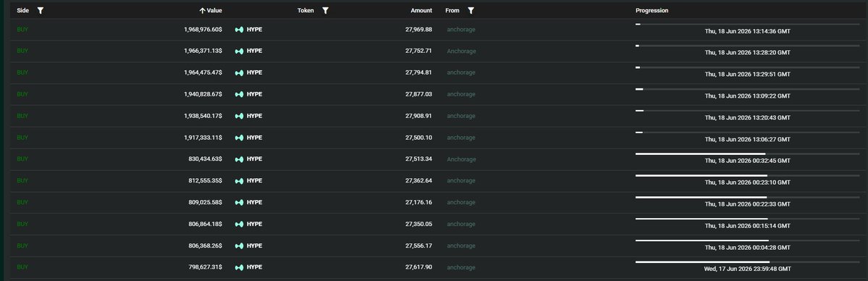The image size is (868, 281).
Task: Select BUY label in 1,968,976.60$ row
Action: click(x=22, y=30)
